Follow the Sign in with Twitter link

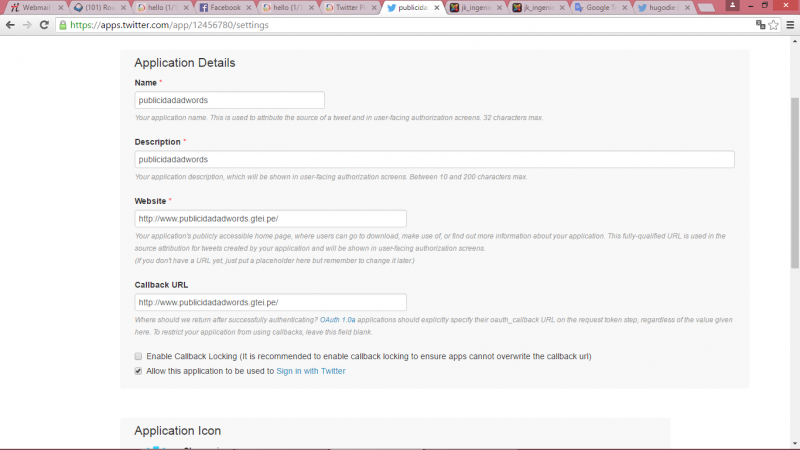[x=311, y=371]
